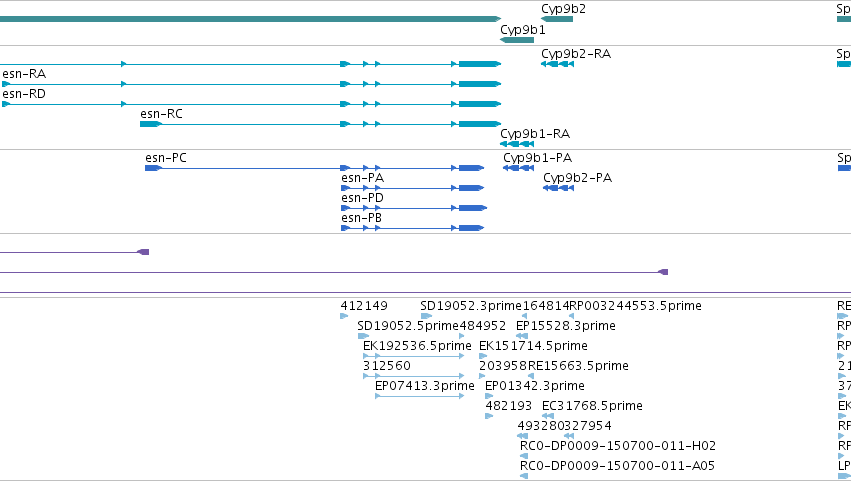The width and height of the screenshot is (851, 481).
Task: Click the Cyp9b2-PA coding exon glyph
Action: click(x=558, y=188)
